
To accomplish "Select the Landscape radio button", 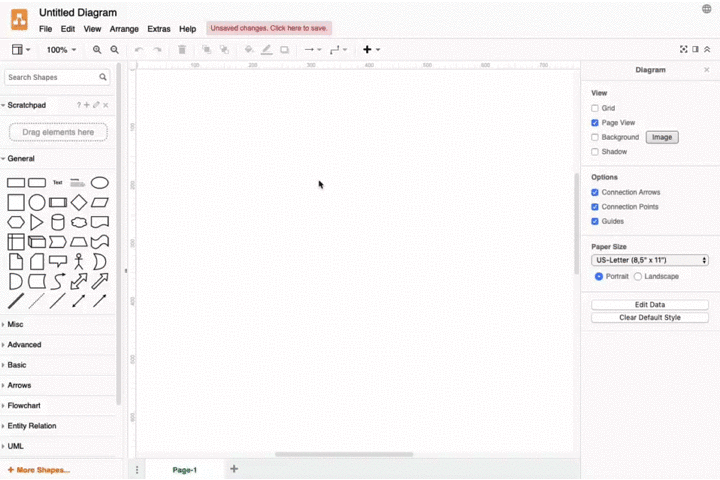I will pos(638,277).
